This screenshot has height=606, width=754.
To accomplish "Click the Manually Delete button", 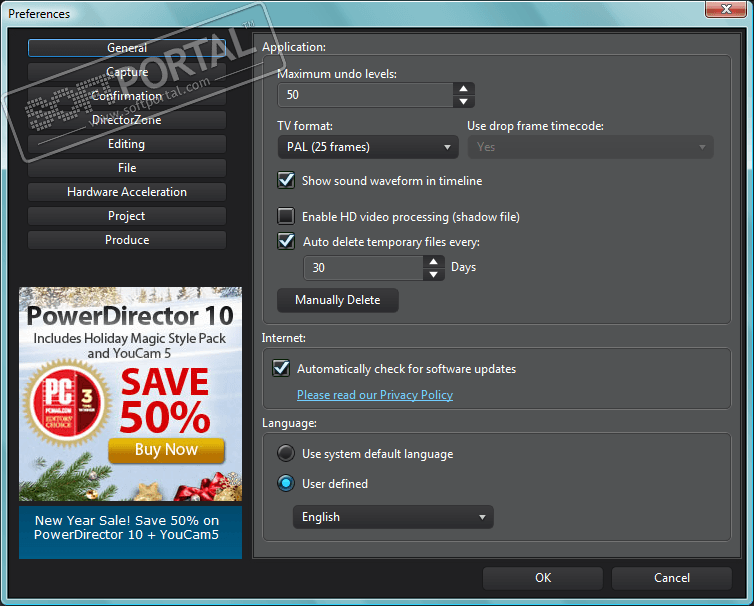I will pyautogui.click(x=338, y=300).
